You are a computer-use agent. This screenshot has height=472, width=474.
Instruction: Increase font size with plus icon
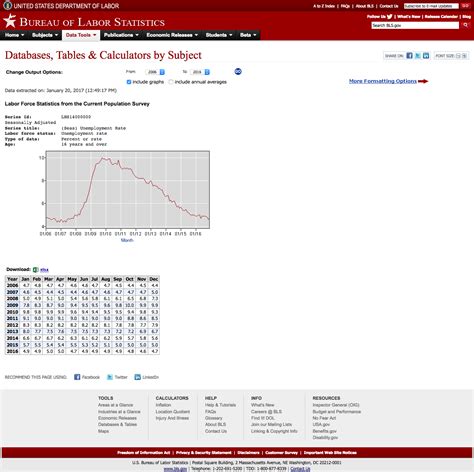[x=464, y=56]
